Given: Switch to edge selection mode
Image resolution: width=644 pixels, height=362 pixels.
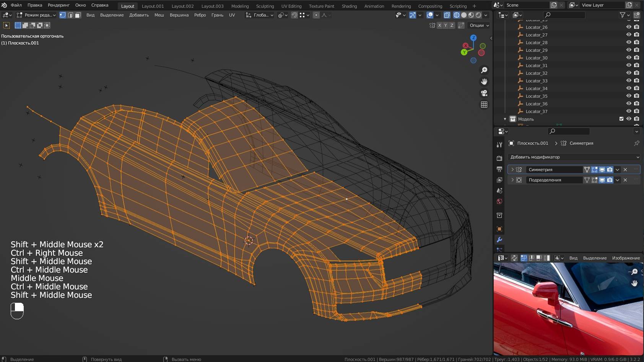Looking at the screenshot, I should click(70, 15).
